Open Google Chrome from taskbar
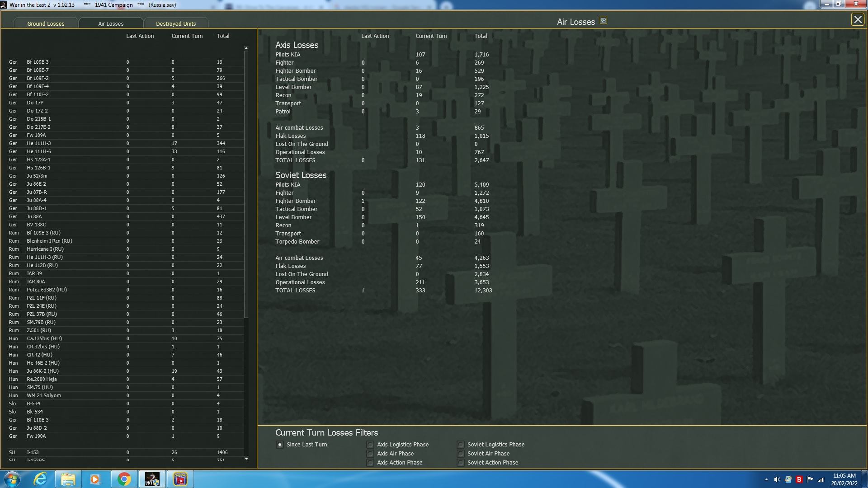The image size is (868, 488). click(x=124, y=479)
